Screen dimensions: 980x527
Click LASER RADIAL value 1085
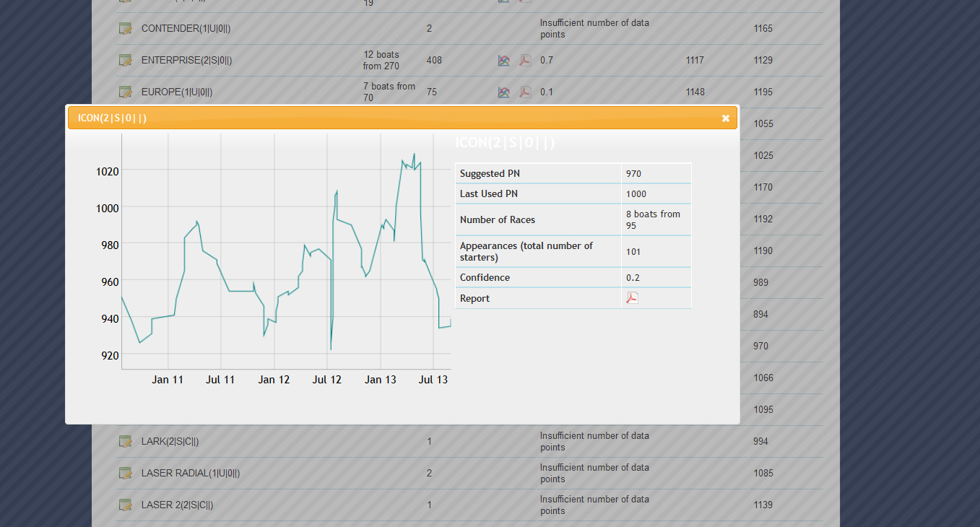coord(763,474)
